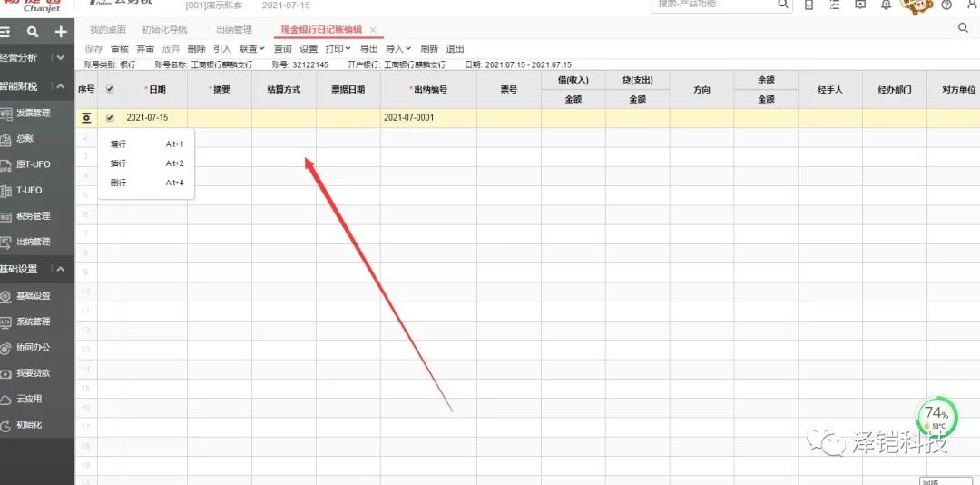The height and width of the screenshot is (485, 980).
Task: Open 原T-UFO icon in sidebar
Action: (x=5, y=164)
